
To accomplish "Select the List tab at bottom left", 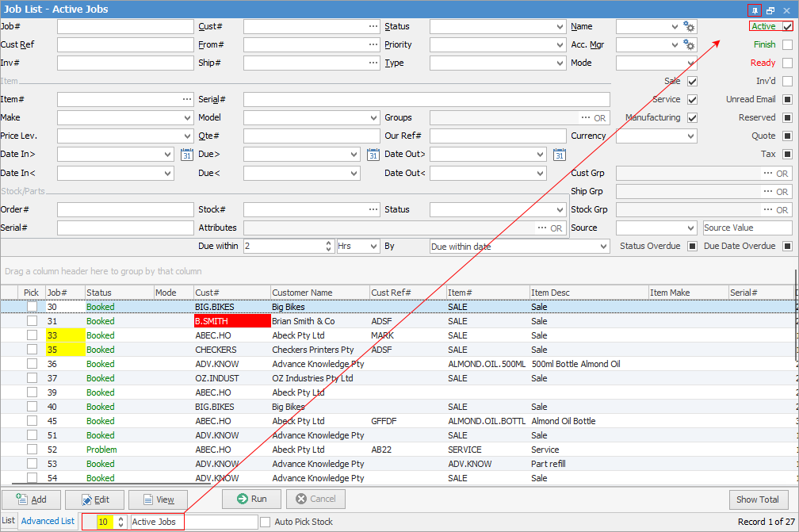I will (9, 521).
